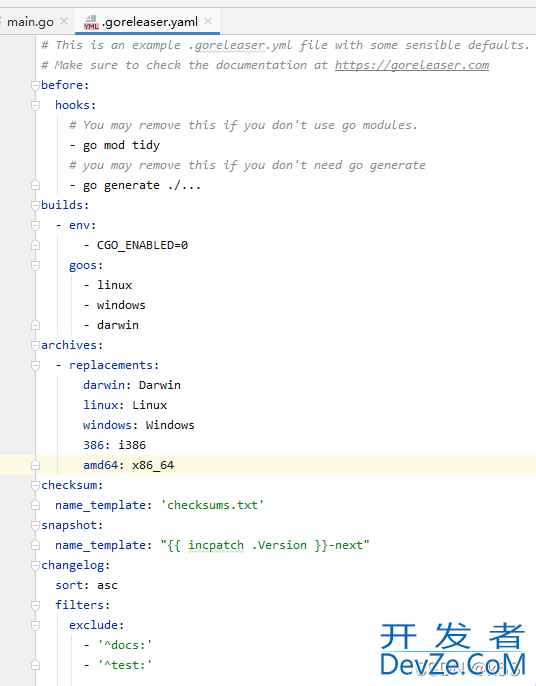Viewport: 536px width, 686px height.
Task: Click the YML file icon on tab
Action: click(91, 22)
